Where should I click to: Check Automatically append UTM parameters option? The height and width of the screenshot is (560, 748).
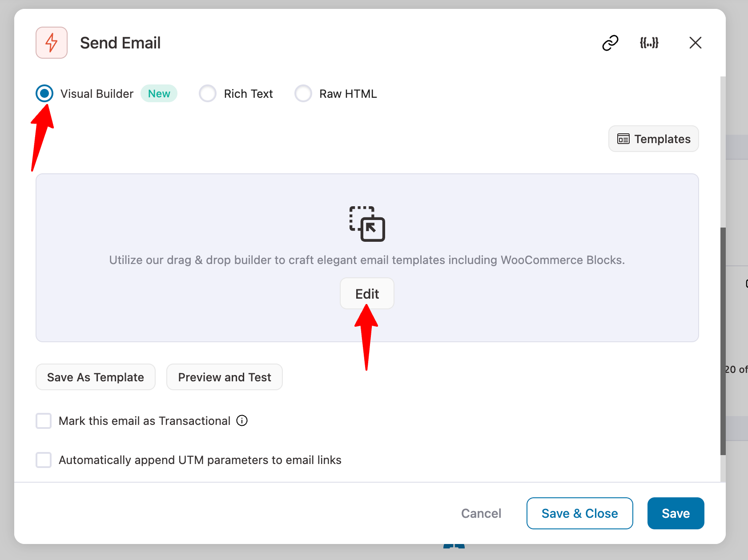pyautogui.click(x=43, y=460)
